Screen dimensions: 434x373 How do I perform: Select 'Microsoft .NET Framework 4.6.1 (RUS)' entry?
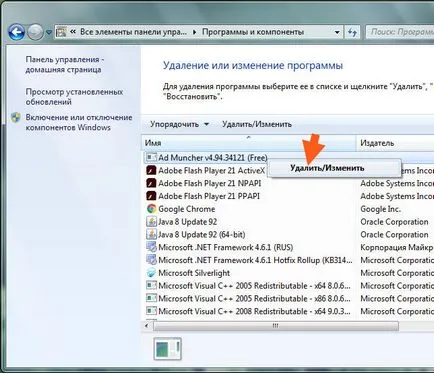tap(226, 248)
